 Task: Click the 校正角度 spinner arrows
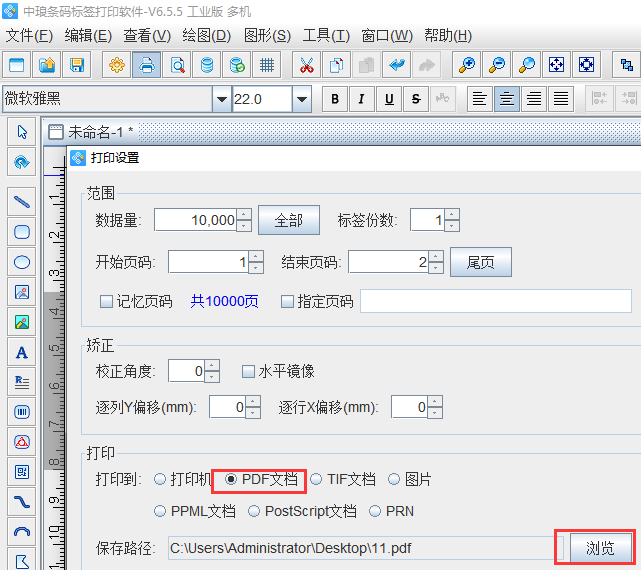(x=212, y=371)
